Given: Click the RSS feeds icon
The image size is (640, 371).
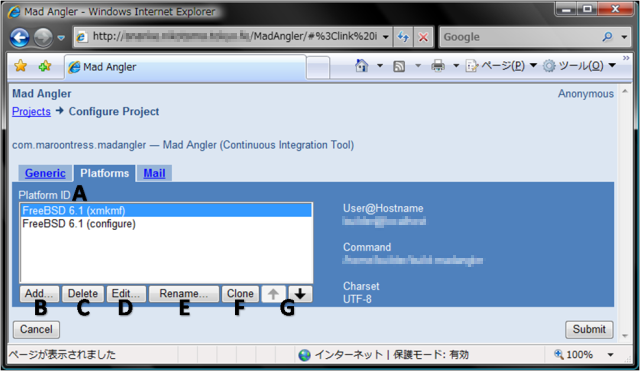Looking at the screenshot, I should point(399,66).
